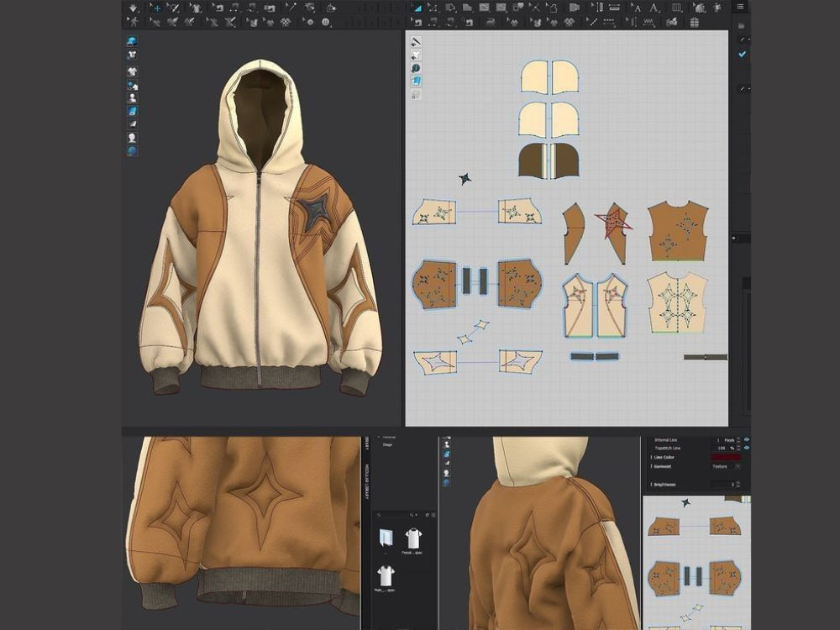The image size is (840, 630).
Task: Pick the trace tool in 2D toolbar
Action: point(553,8)
